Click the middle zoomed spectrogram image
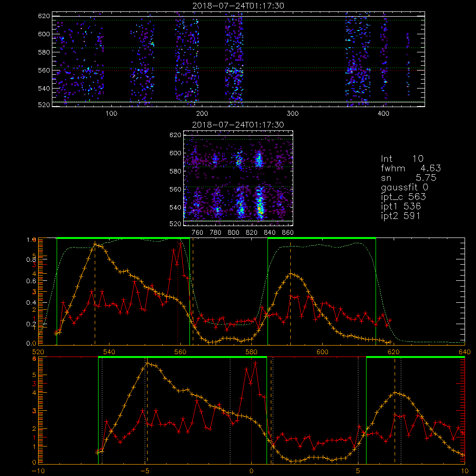Image resolution: width=476 pixels, height=476 pixels. point(238,178)
